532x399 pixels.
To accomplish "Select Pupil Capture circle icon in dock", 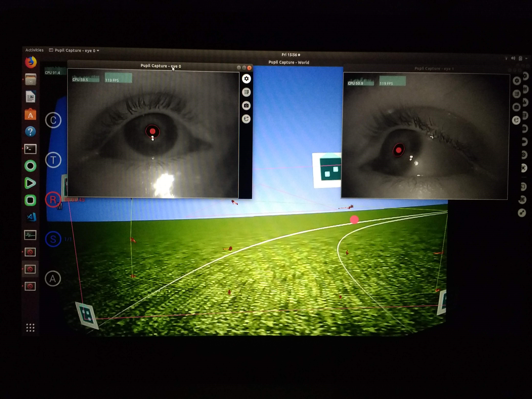I will pos(30,166).
